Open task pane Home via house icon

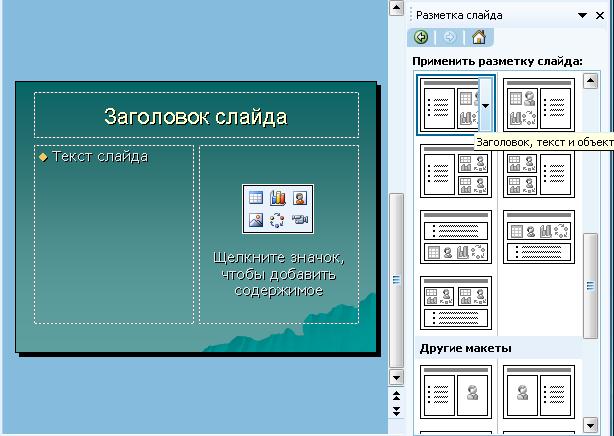(479, 37)
